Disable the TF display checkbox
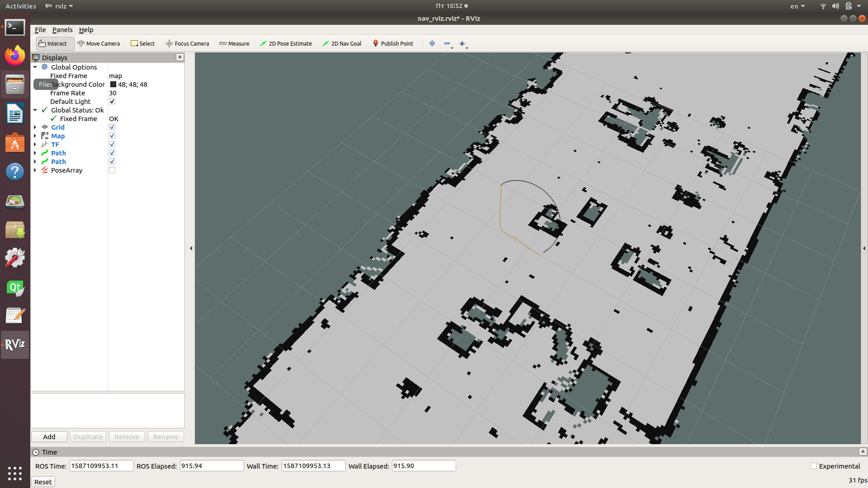Screen dimensions: 868x488 coord(112,144)
